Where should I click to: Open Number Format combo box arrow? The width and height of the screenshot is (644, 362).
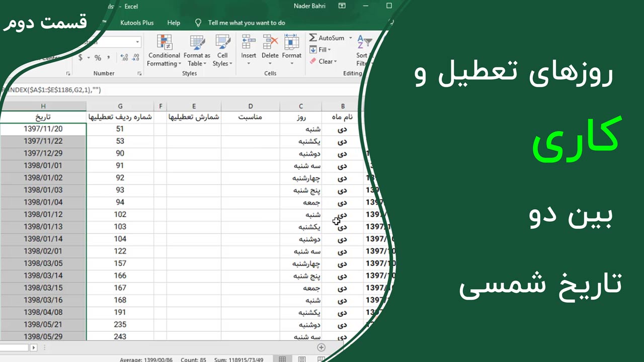[137, 42]
